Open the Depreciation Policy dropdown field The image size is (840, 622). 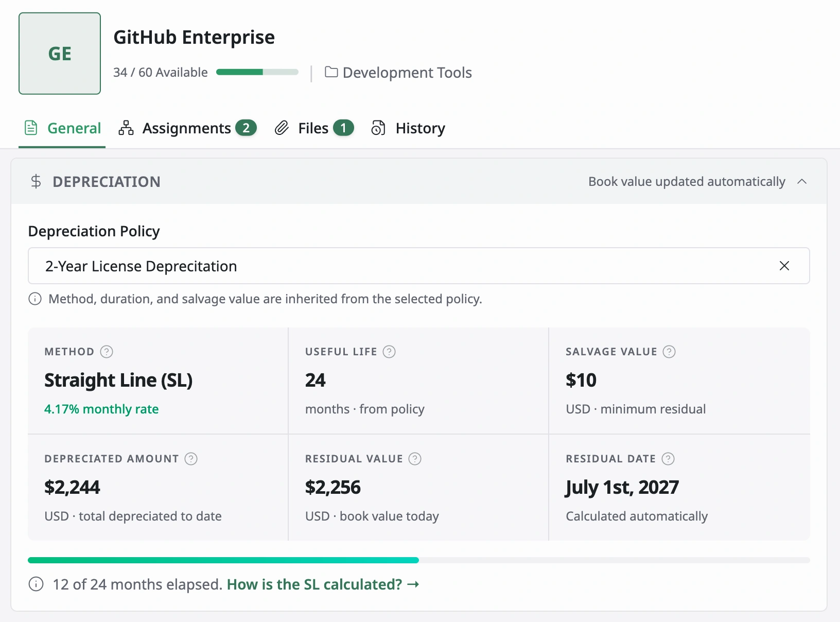(419, 266)
